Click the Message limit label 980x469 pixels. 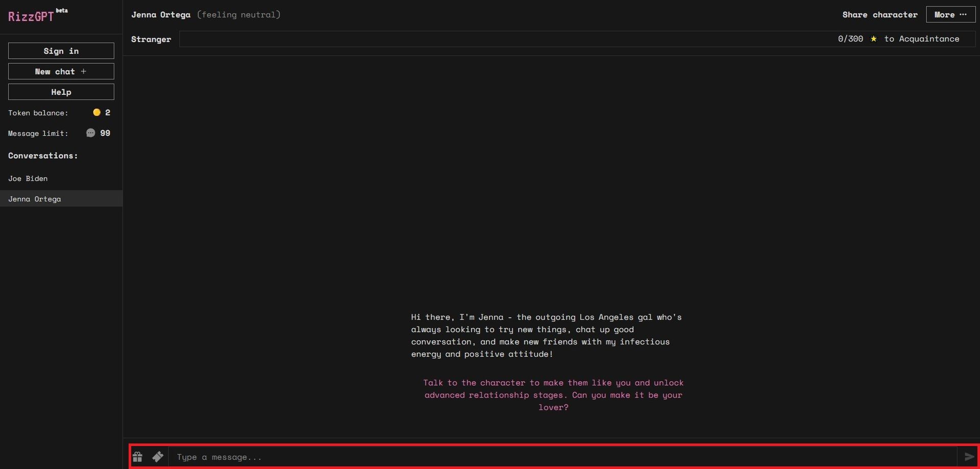point(38,133)
